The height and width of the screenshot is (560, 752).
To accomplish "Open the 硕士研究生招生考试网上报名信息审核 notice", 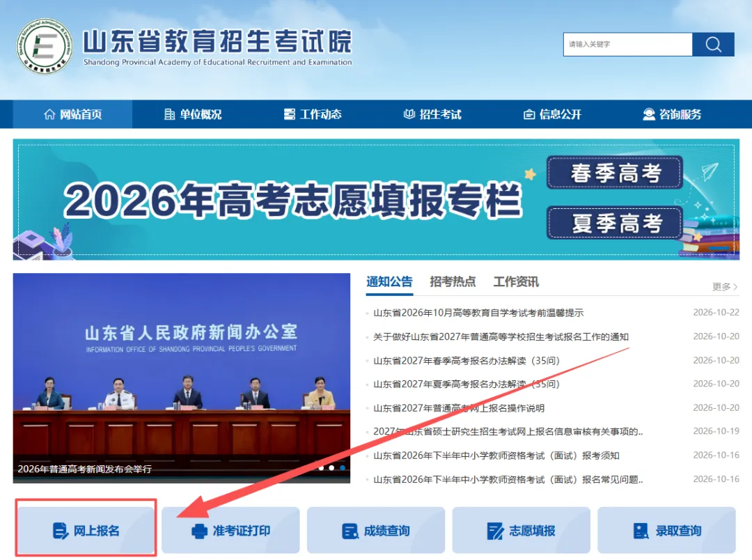I will click(x=508, y=431).
